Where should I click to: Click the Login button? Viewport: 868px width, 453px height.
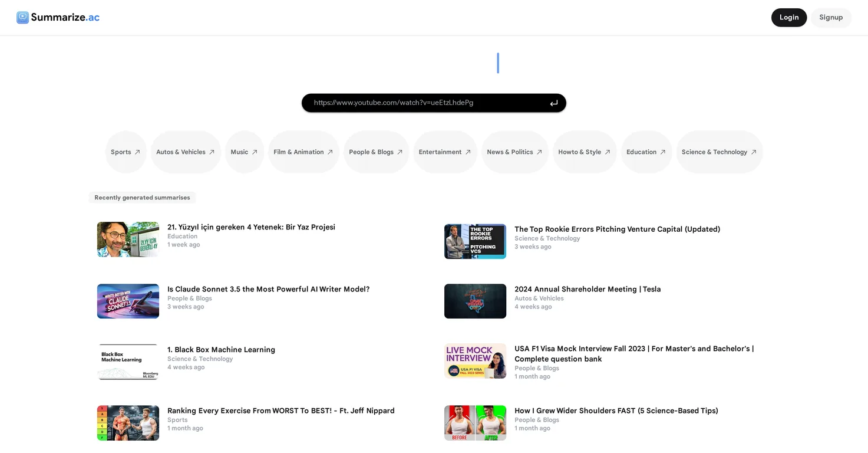tap(789, 18)
